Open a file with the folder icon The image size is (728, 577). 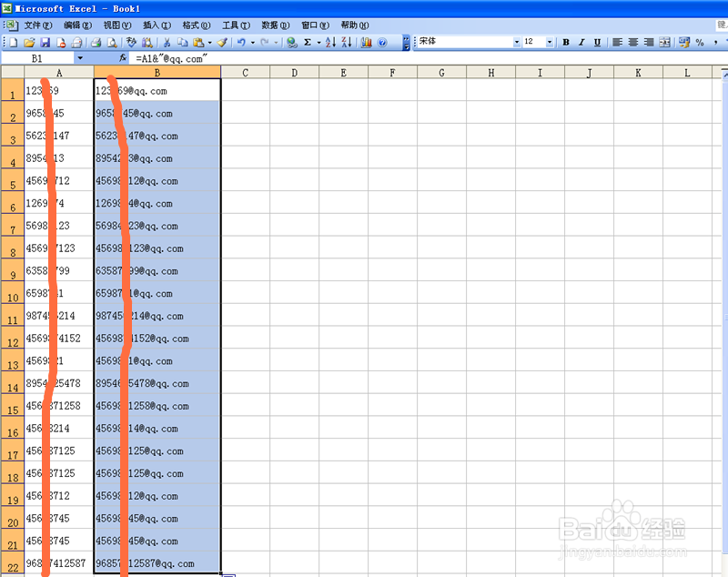coord(29,43)
